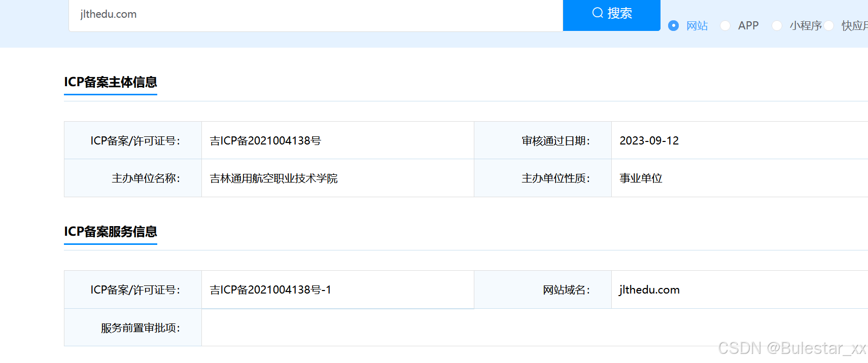Image resolution: width=868 pixels, height=363 pixels.
Task: Click the 服务前置审批项 label cell
Action: [133, 328]
